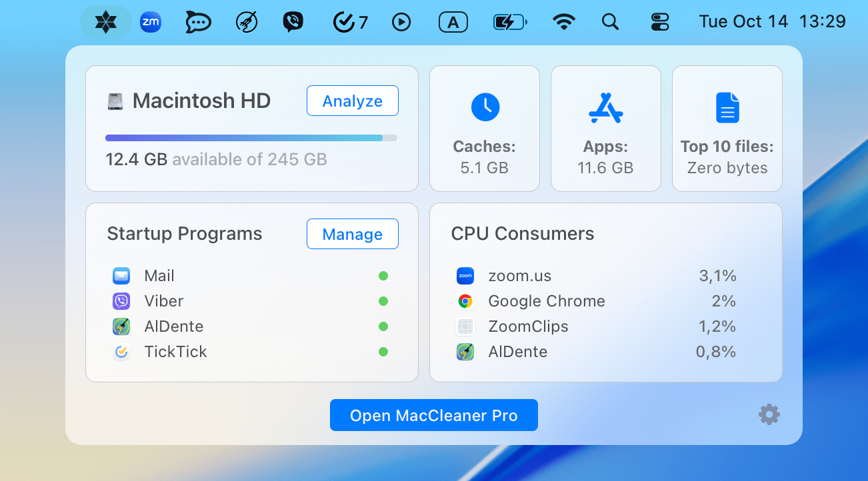Click the Macintosh HD storage usage bar
This screenshot has height=481, width=868.
[251, 138]
